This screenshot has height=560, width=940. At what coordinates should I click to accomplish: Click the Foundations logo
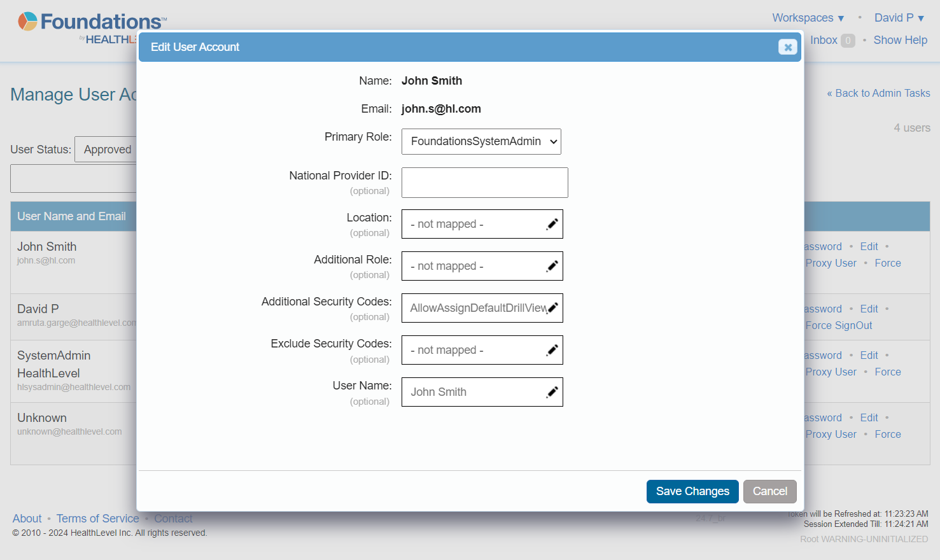89,22
